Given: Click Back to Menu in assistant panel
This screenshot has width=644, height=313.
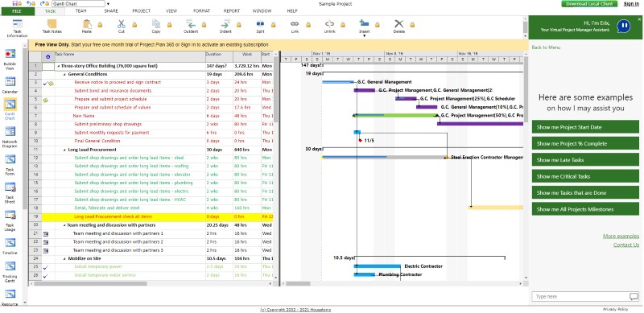Looking at the screenshot, I should [546, 47].
